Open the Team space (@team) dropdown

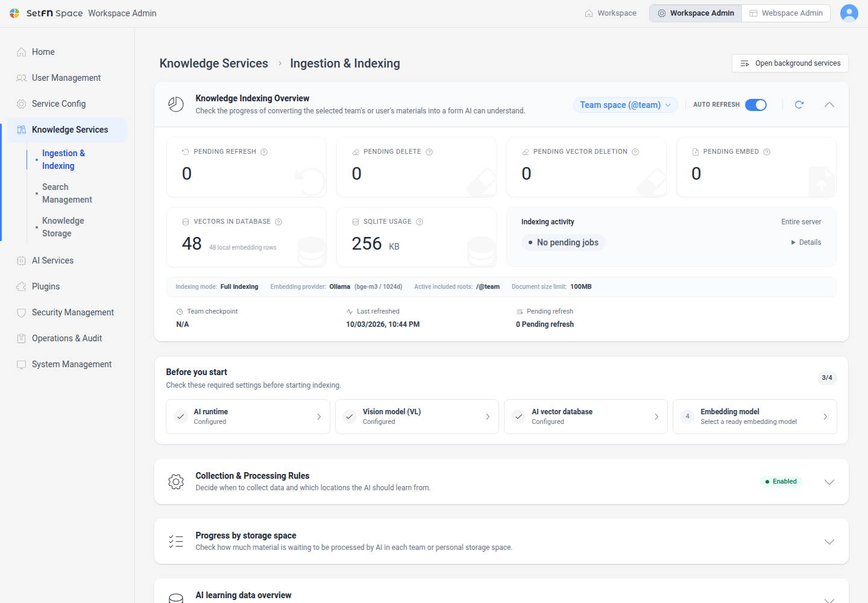pos(626,105)
